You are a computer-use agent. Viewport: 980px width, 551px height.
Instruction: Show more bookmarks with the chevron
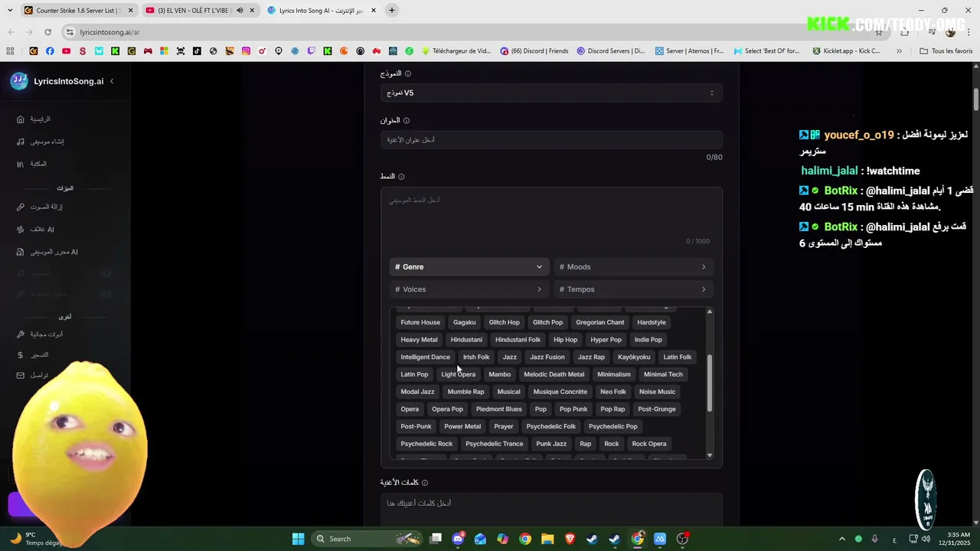point(899,51)
